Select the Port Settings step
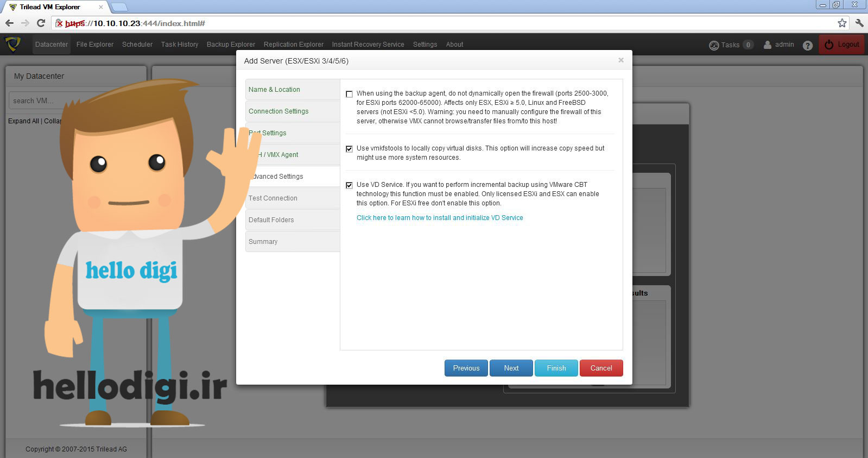Image resolution: width=868 pixels, height=458 pixels. [x=293, y=133]
